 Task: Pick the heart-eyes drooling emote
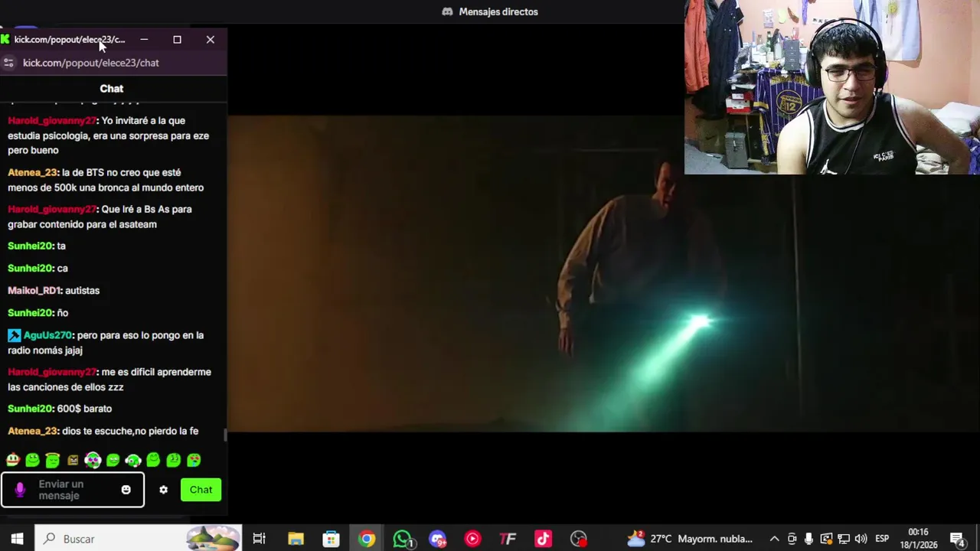point(194,460)
